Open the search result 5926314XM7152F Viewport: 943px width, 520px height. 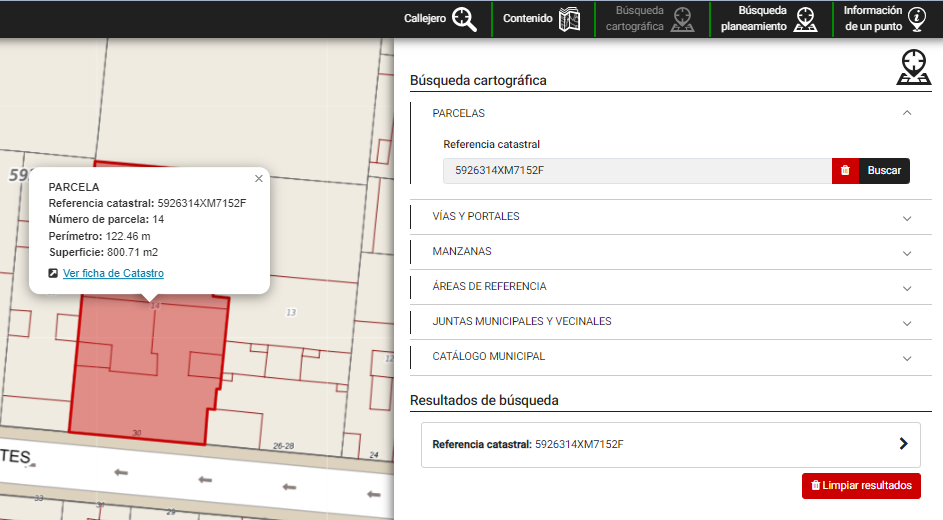(x=670, y=444)
